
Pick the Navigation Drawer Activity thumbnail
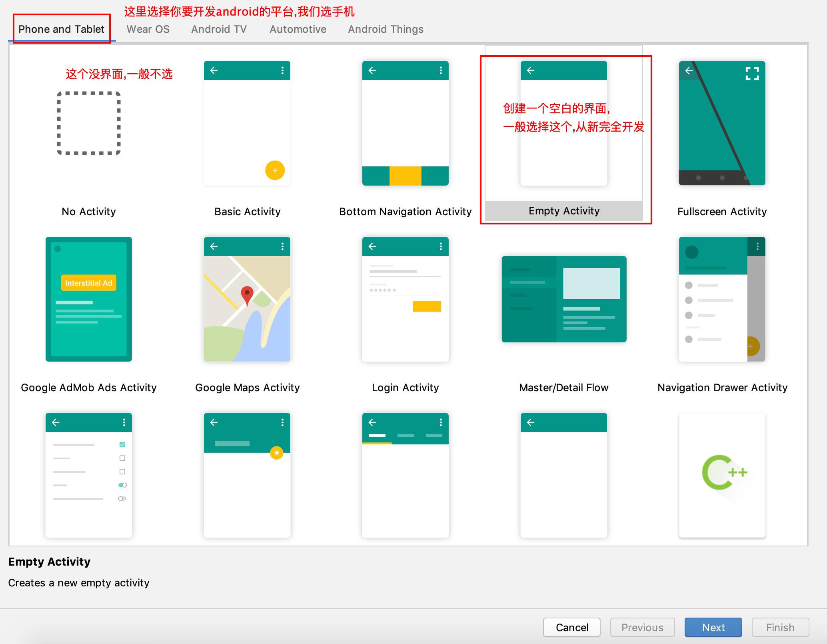pos(722,299)
